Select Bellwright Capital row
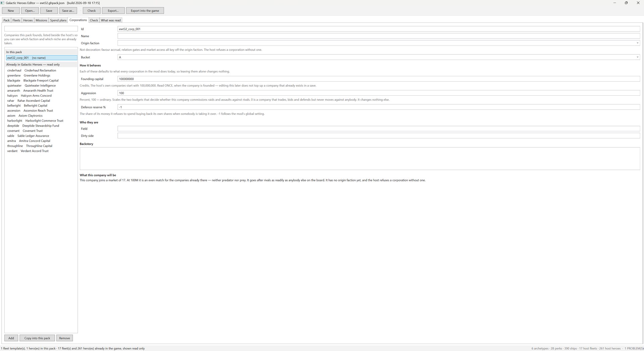Viewport: 644px width, 351px height. click(41, 105)
